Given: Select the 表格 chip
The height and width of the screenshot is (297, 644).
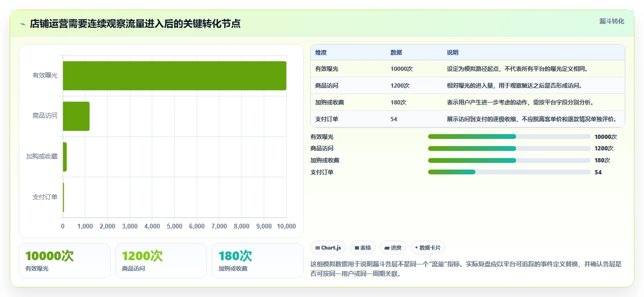Looking at the screenshot, I should (x=363, y=248).
